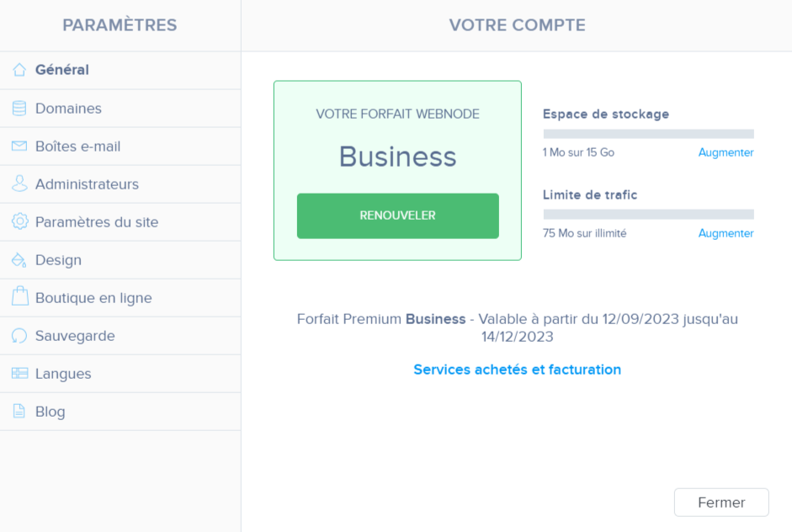Click Augmenter for Limite de trafic
Screen dimensions: 792x532
pos(726,233)
